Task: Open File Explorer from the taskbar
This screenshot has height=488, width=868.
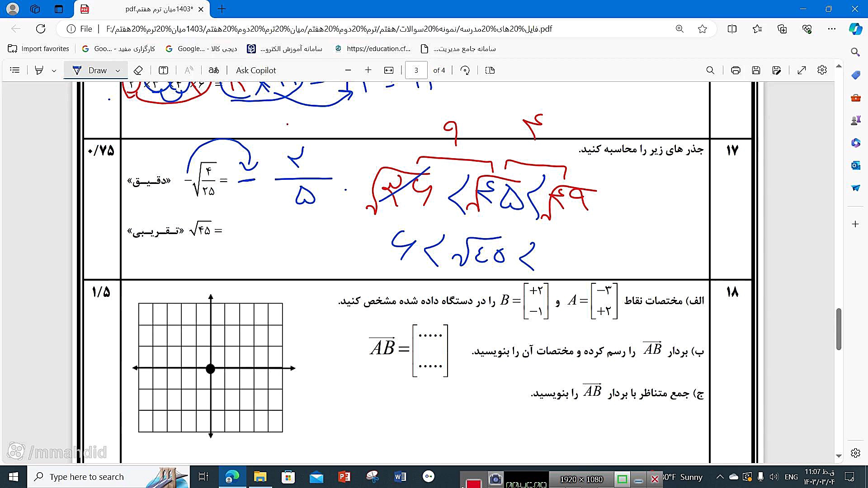Action: tap(260, 477)
